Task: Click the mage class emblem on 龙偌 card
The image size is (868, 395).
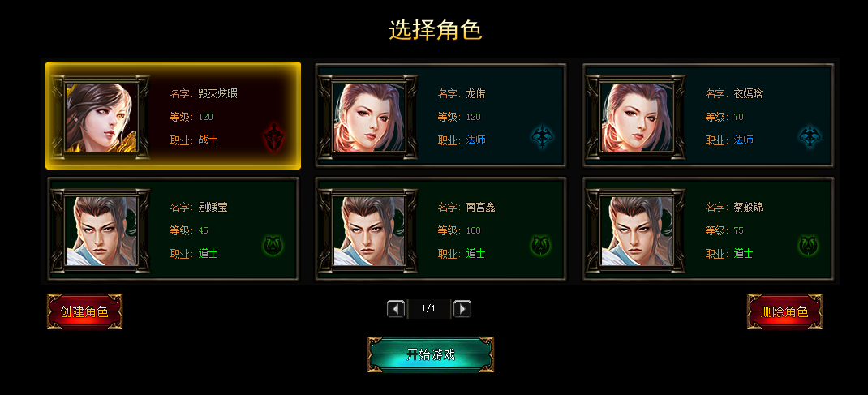Action: click(x=541, y=137)
